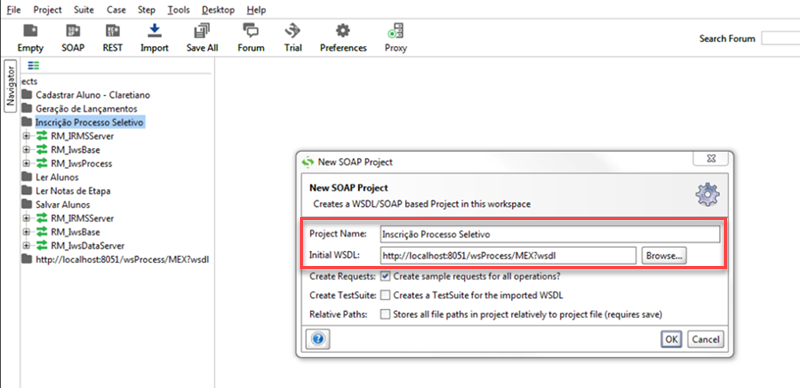This screenshot has height=388, width=800.
Task: Select RM_IwsProcess interface in the tree
Action: click(82, 164)
